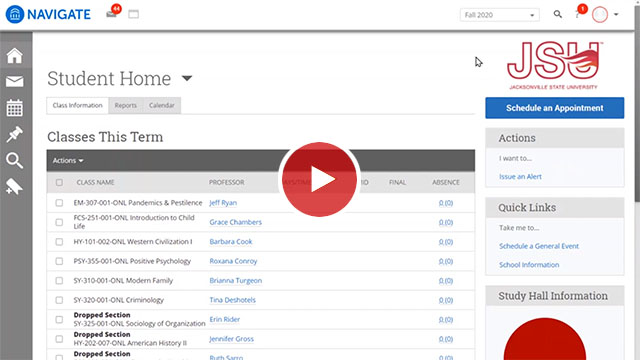Open professor Tina Deshotels link
Image resolution: width=640 pixels, height=360 pixels.
pyautogui.click(x=232, y=300)
